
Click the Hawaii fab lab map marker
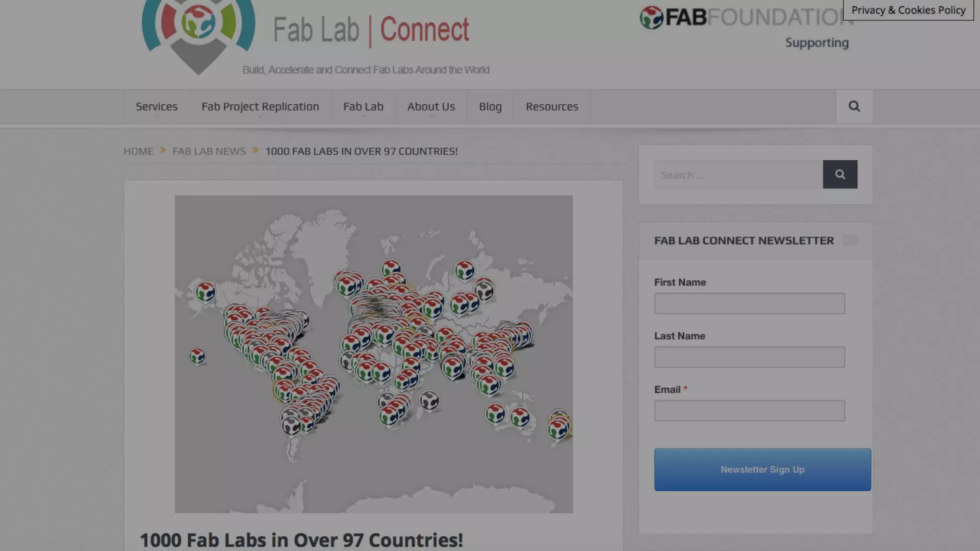(197, 356)
